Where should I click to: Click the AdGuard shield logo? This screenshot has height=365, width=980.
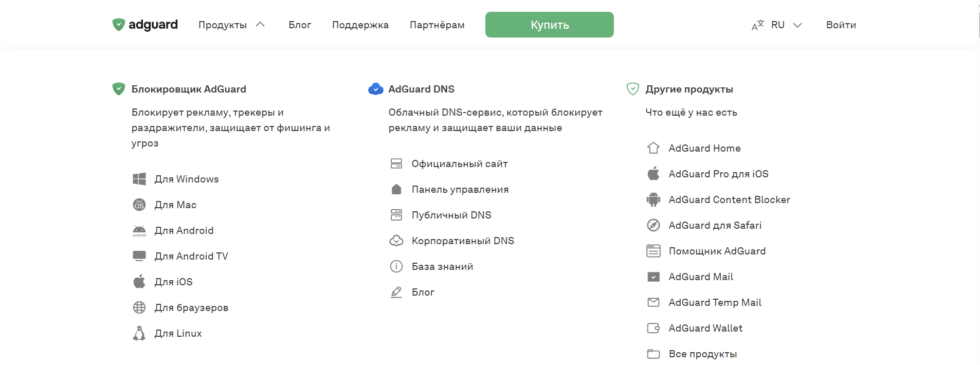click(x=119, y=25)
